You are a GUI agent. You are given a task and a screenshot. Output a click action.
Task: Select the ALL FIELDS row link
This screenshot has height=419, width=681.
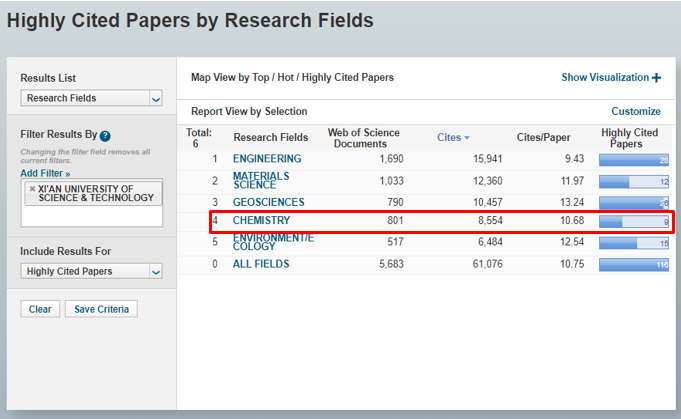(x=261, y=264)
